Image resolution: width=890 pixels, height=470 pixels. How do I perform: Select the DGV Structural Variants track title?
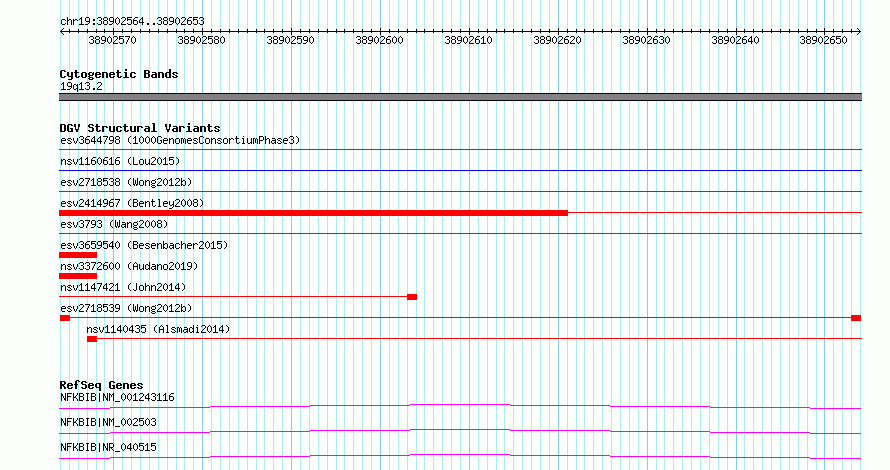(140, 128)
